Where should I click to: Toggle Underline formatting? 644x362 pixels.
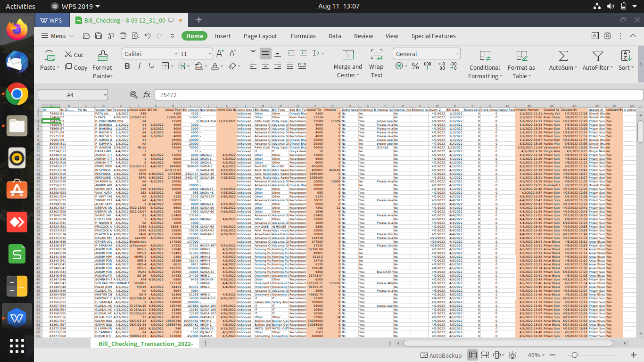click(152, 66)
